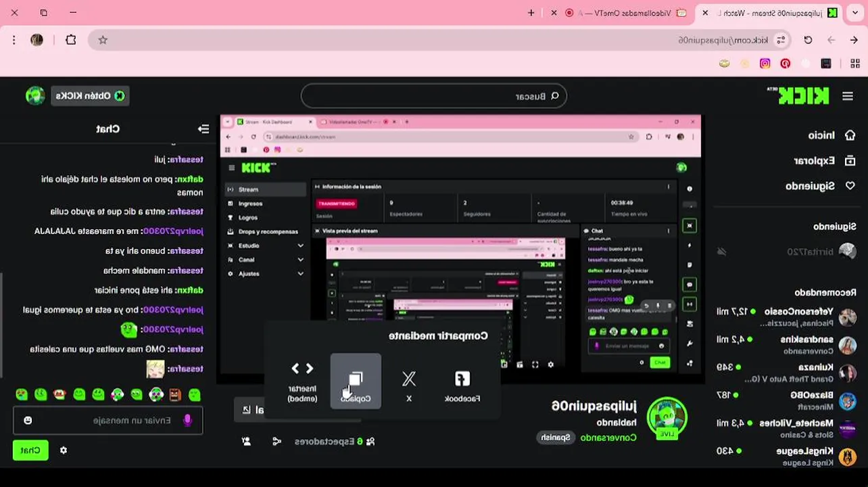Click the share icon below the stream
868x487 pixels.
pos(276,442)
